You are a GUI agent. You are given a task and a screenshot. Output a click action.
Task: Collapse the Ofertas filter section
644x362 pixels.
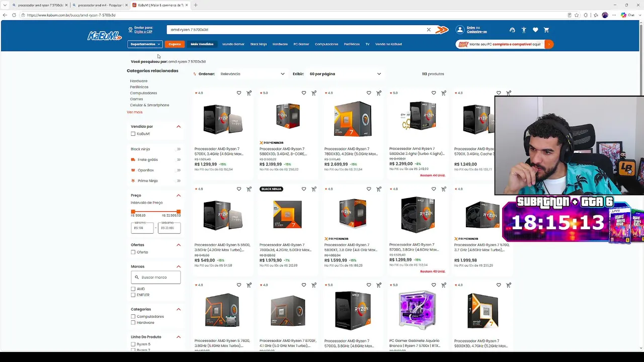point(179,245)
